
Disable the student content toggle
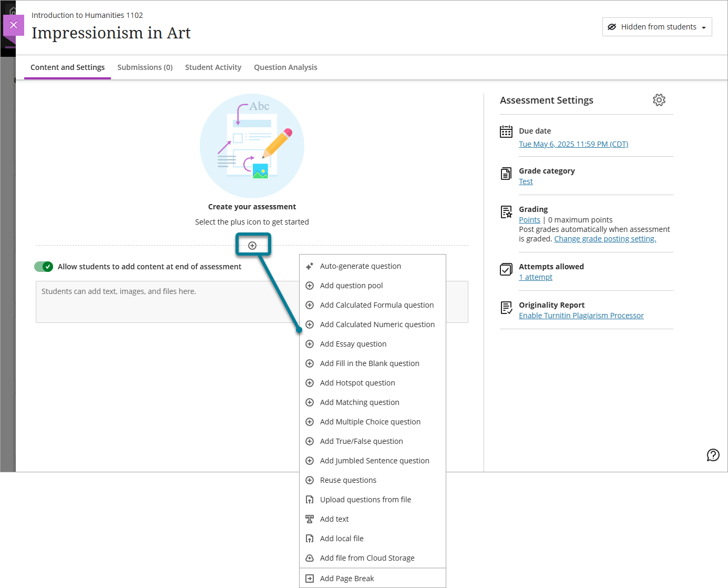click(x=44, y=267)
